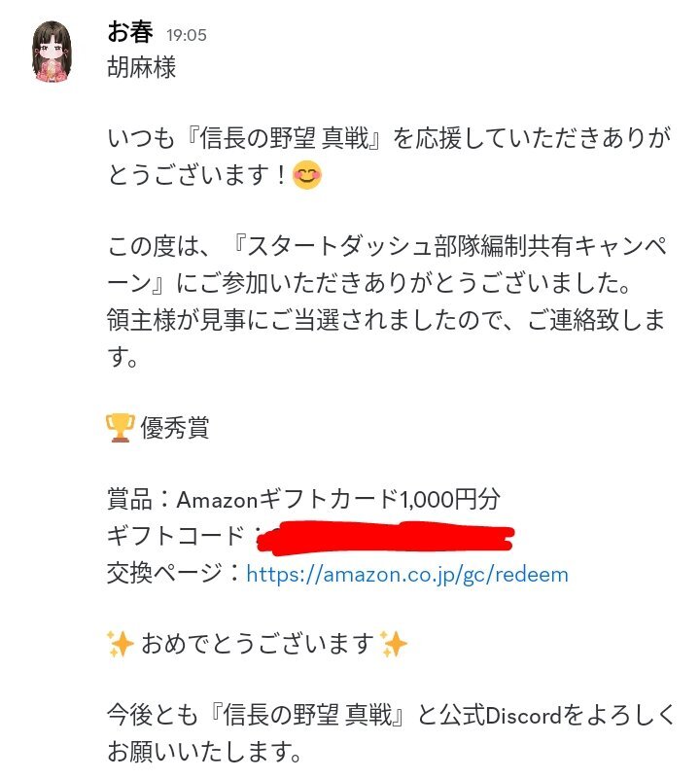
Task: Click the username お春
Action: [x=130, y=33]
